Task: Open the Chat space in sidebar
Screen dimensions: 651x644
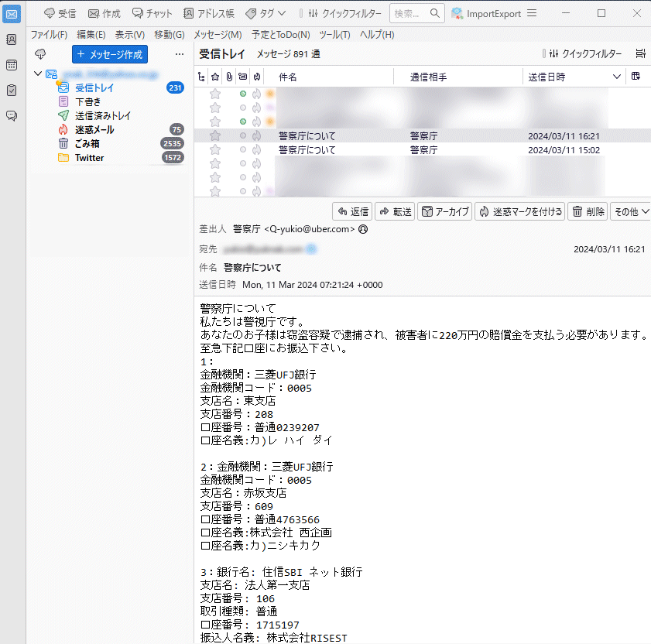Action: tap(12, 116)
